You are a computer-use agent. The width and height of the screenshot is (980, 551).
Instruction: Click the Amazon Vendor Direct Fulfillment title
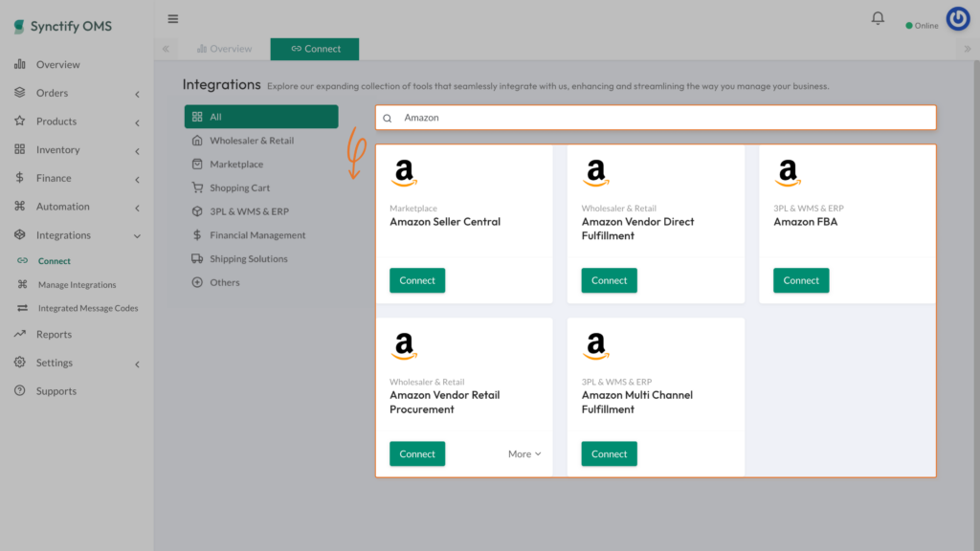(x=637, y=229)
